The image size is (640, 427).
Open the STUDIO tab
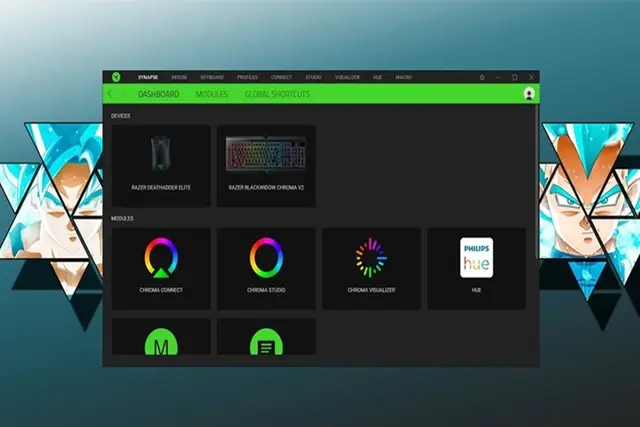[x=313, y=77]
